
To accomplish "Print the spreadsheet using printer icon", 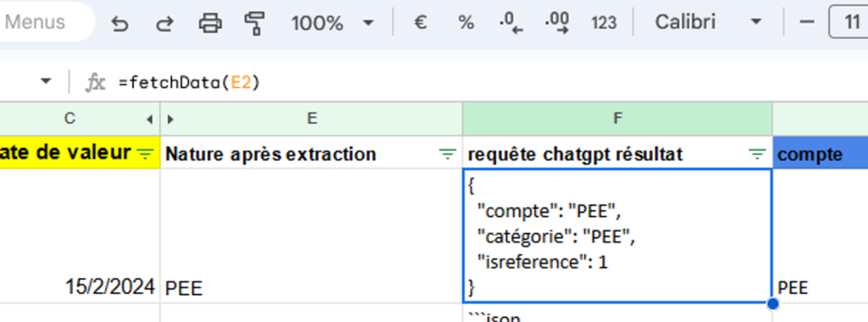I will pos(210,23).
